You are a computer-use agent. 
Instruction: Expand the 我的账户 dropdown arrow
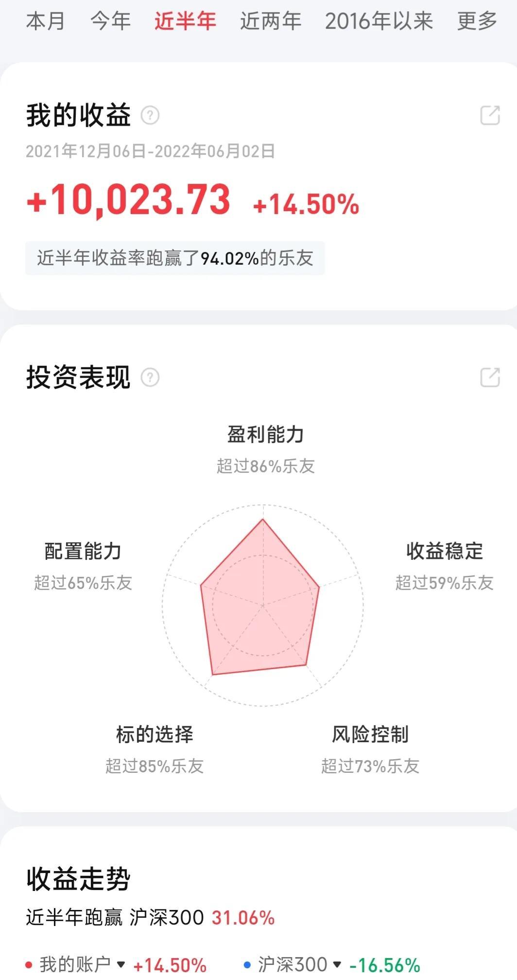coord(121,964)
